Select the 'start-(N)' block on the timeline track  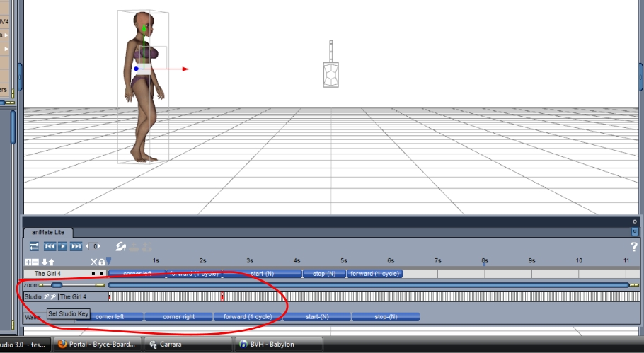[x=262, y=274]
